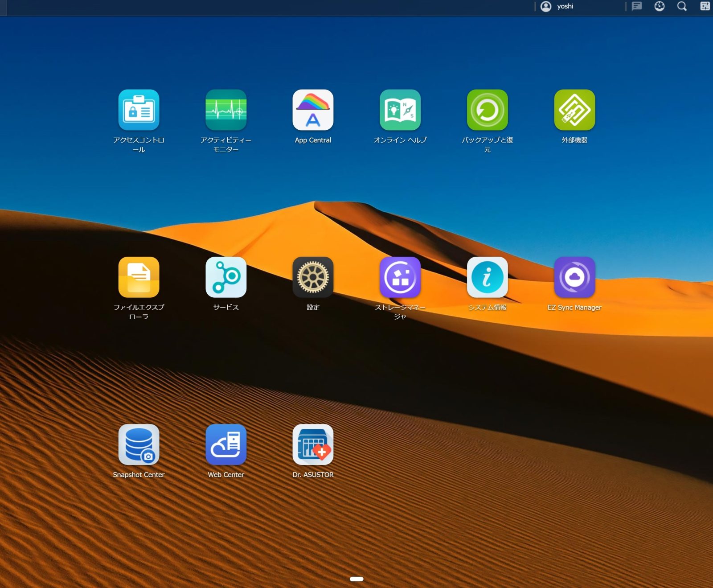This screenshot has height=588, width=713.
Task: Open the Settings gear app
Action: click(x=313, y=277)
